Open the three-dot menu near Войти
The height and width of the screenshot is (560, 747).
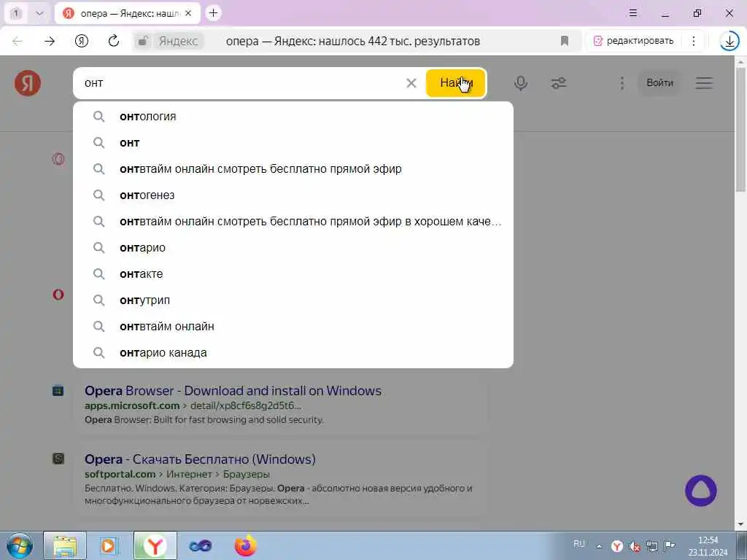click(622, 83)
